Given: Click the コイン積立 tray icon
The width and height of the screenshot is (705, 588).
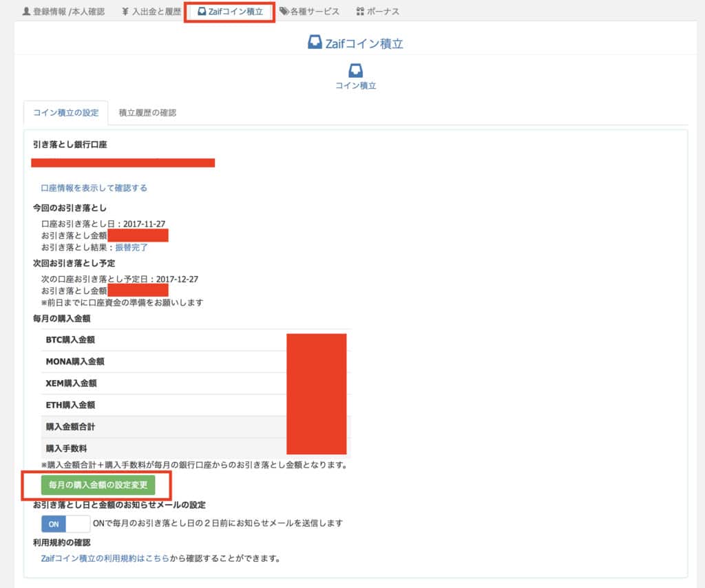Looking at the screenshot, I should click(356, 70).
